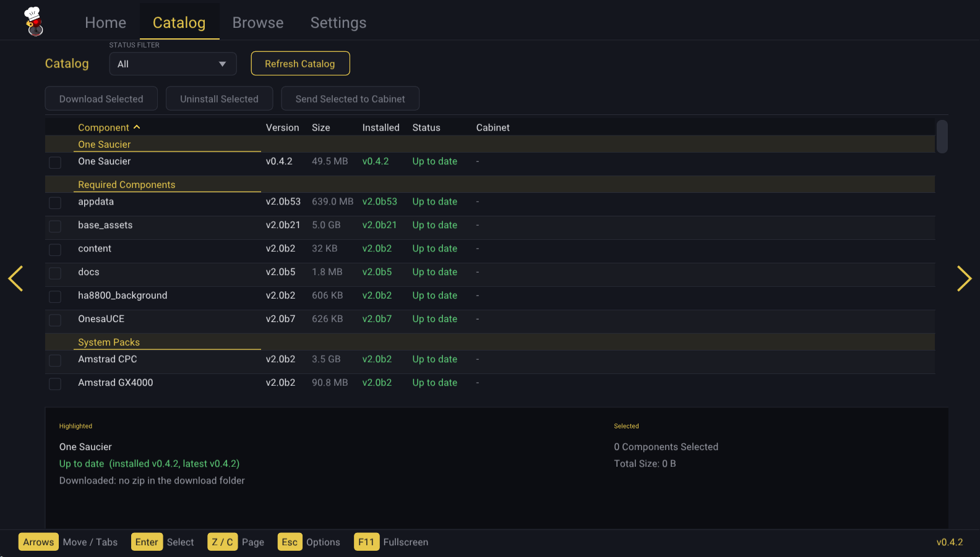
Task: Open the Status Filter dropdown
Action: click(x=173, y=64)
